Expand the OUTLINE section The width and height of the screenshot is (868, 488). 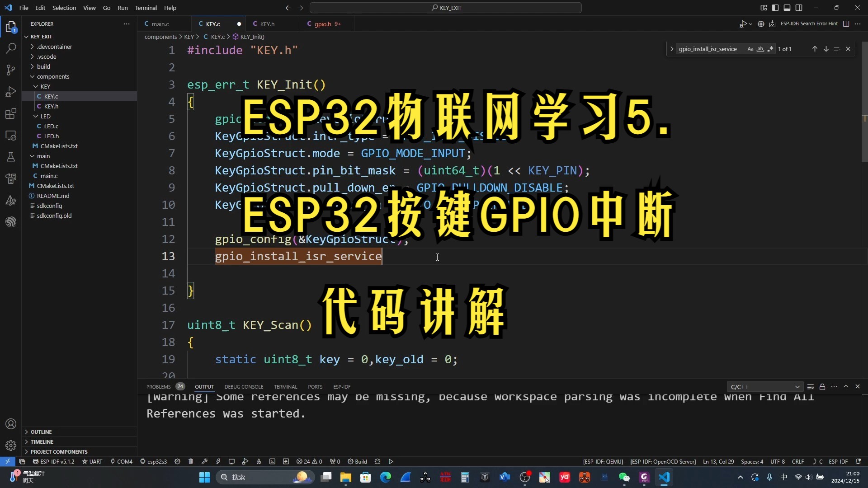pyautogui.click(x=41, y=432)
